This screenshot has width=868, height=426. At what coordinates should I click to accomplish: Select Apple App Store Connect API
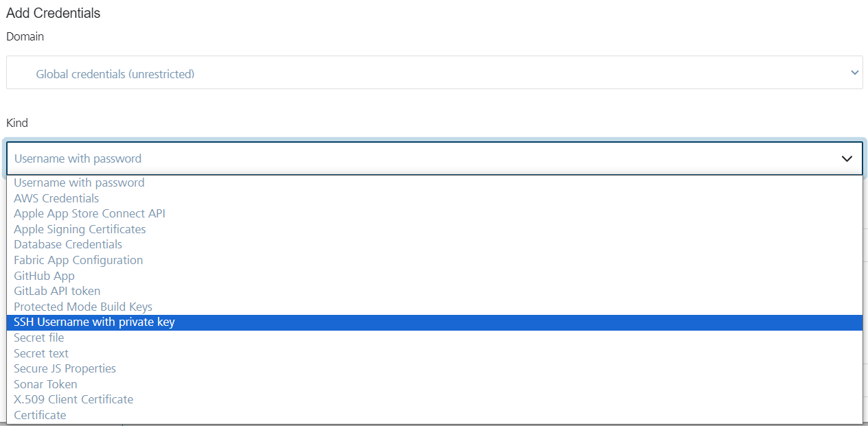pyautogui.click(x=89, y=213)
